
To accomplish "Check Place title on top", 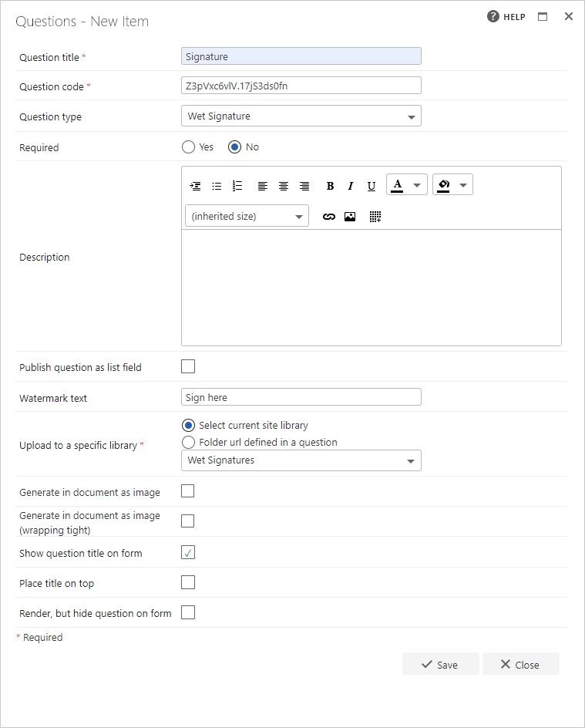I will click(188, 582).
